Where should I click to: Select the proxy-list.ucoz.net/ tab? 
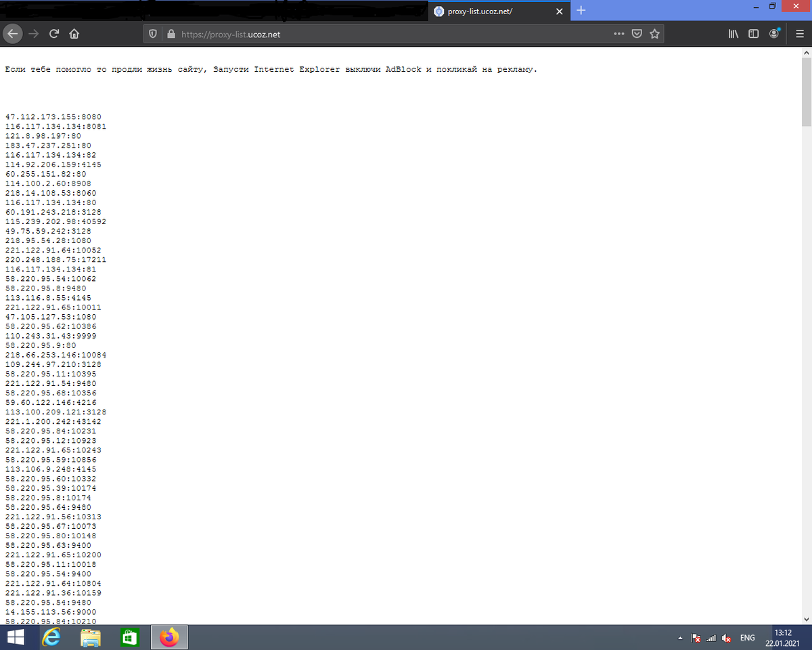[x=499, y=12]
